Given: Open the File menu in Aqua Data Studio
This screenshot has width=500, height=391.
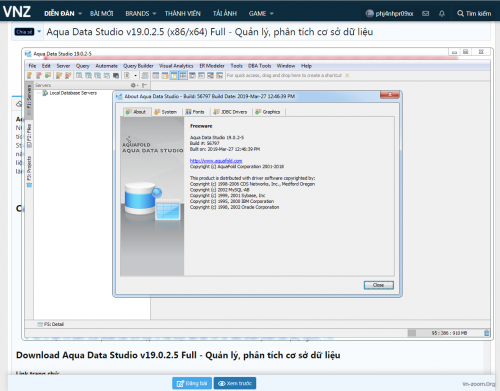Looking at the screenshot, I should click(x=32, y=66).
